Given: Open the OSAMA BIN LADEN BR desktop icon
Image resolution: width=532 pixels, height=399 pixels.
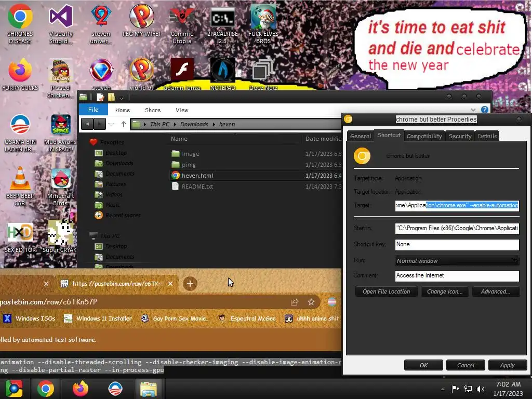Looking at the screenshot, I should coord(20,133).
